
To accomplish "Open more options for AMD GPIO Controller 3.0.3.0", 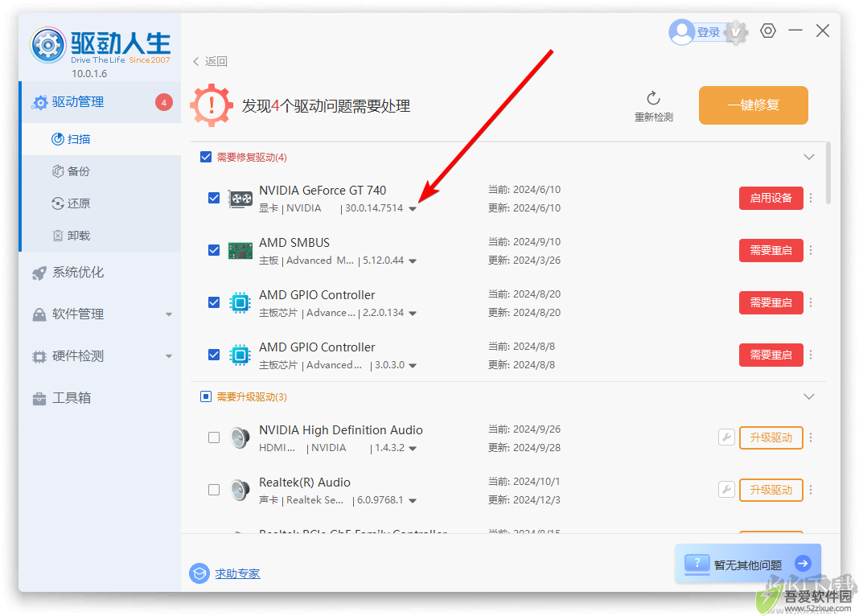I will point(811,355).
